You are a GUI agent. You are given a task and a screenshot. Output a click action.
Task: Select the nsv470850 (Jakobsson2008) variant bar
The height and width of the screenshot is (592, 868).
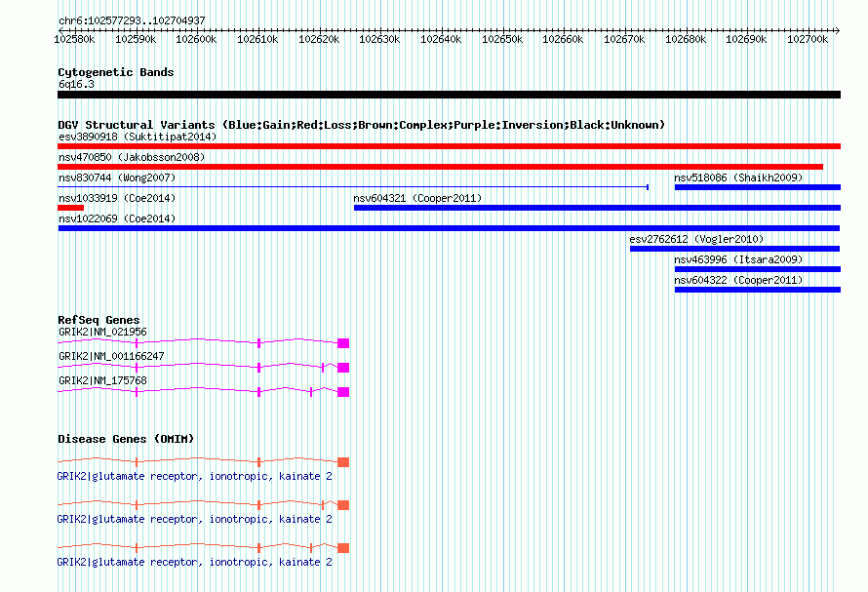[440, 167]
